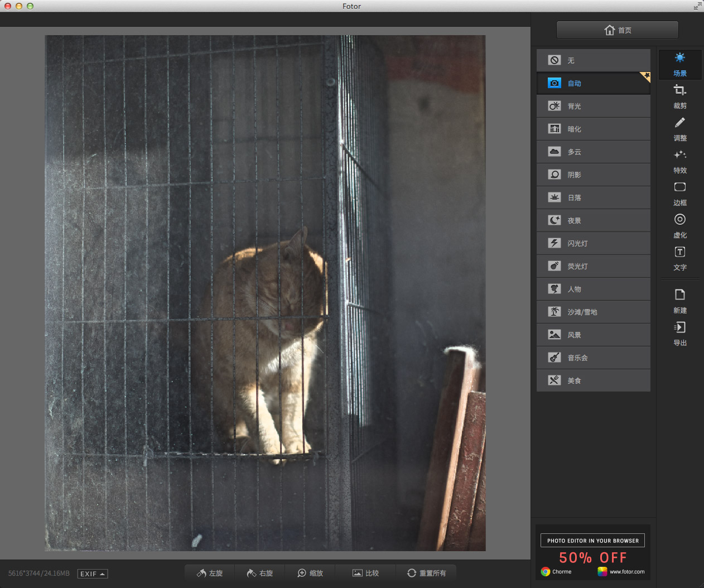Choose the 美食 food scene

pos(593,380)
